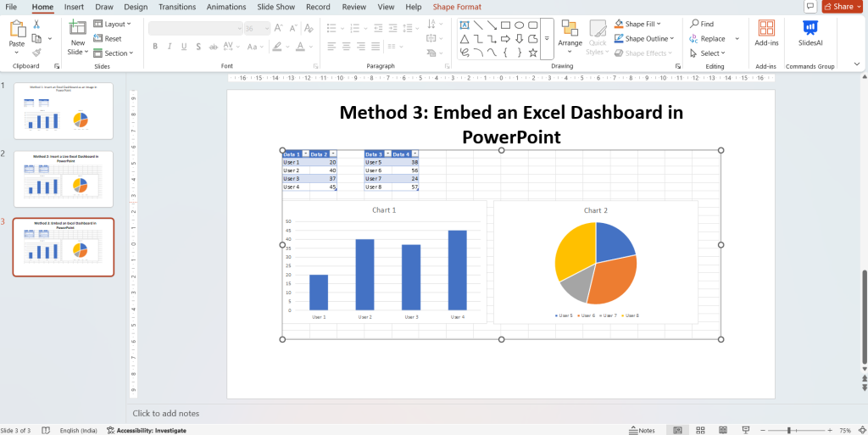Select the Scribble freeform shape

[465, 53]
